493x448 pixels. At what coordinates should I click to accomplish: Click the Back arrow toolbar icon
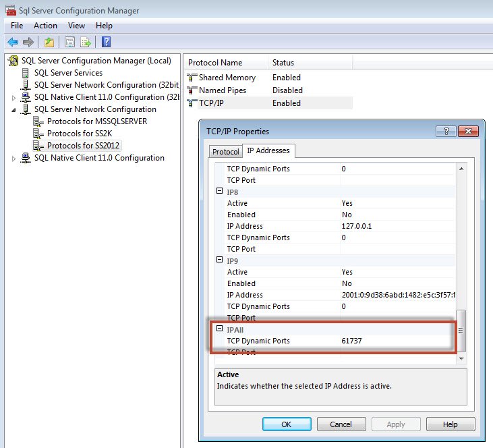[x=13, y=42]
